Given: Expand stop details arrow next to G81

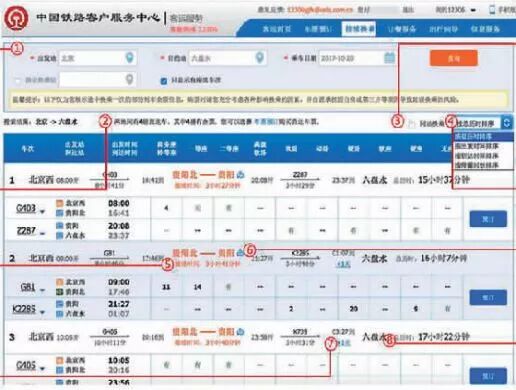Looking at the screenshot, I should 42,290.
